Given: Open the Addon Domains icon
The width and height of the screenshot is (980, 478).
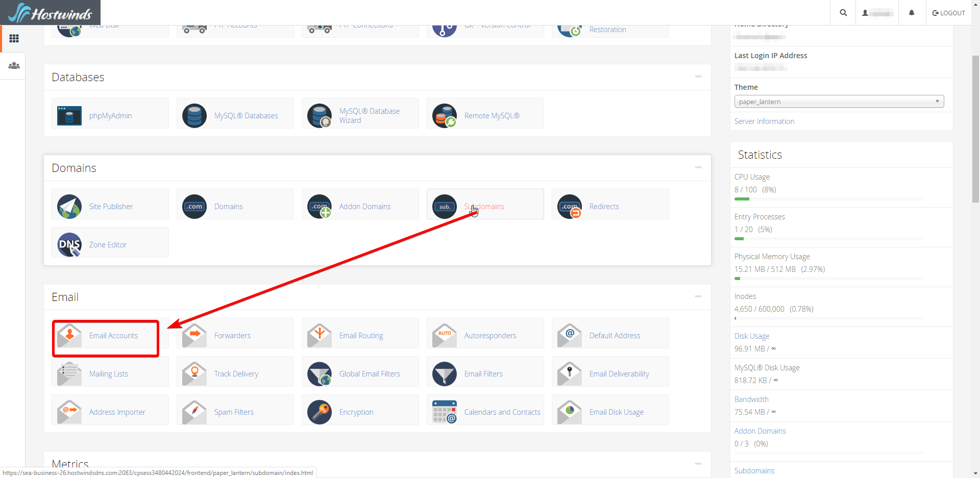Looking at the screenshot, I should (x=320, y=207).
